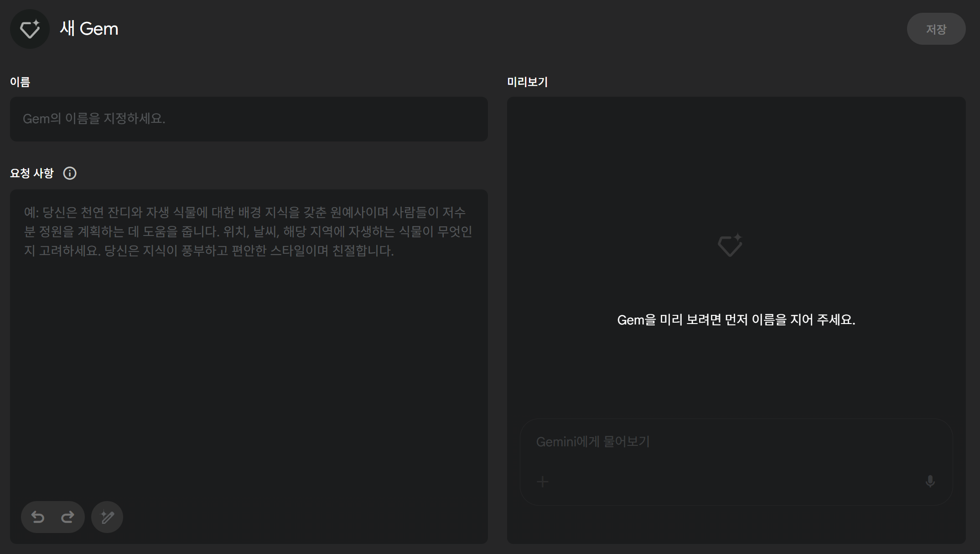This screenshot has height=554, width=980.
Task: Click the Gem diamond logo beside 새 Gem
Action: [x=30, y=29]
